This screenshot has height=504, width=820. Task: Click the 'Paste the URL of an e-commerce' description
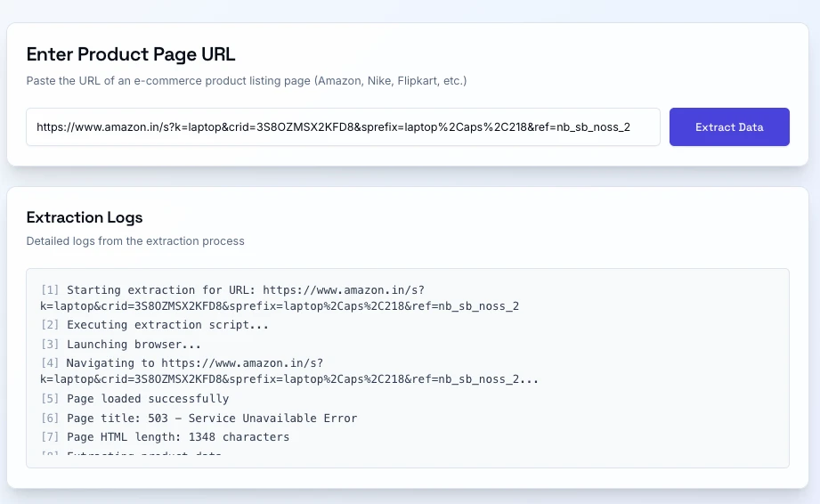247,81
